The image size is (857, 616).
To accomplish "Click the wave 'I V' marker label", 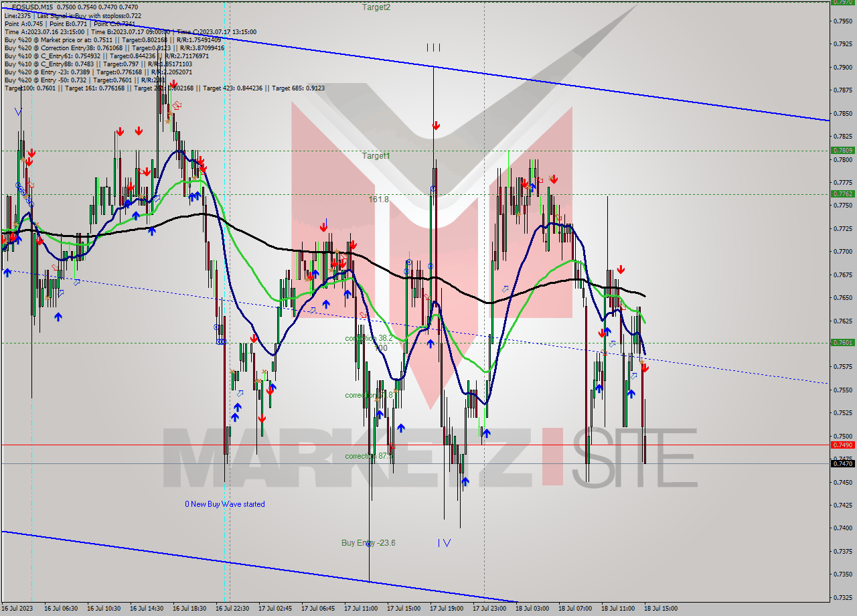I will click(x=444, y=543).
